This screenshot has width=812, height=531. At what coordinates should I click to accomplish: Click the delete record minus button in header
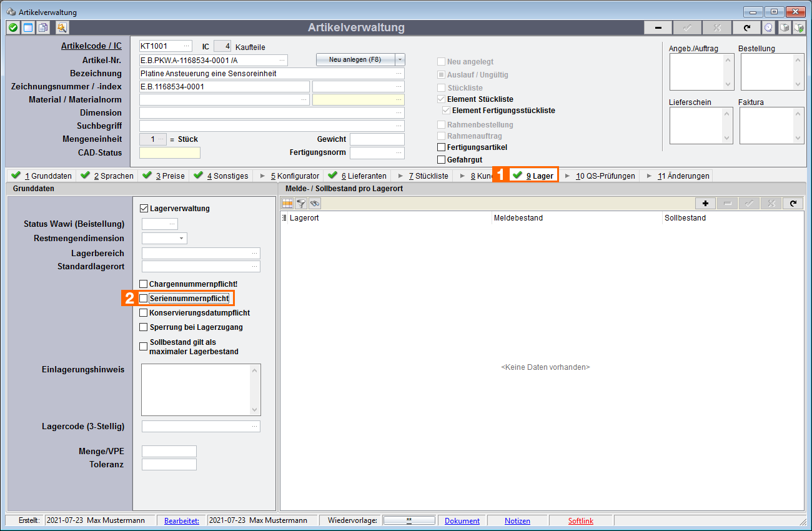click(x=658, y=27)
